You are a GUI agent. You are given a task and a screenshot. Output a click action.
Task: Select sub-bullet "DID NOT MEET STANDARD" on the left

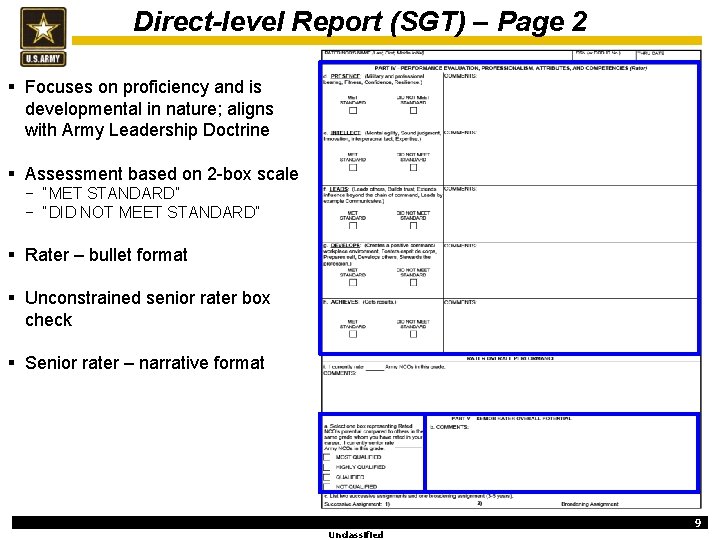pos(151,212)
